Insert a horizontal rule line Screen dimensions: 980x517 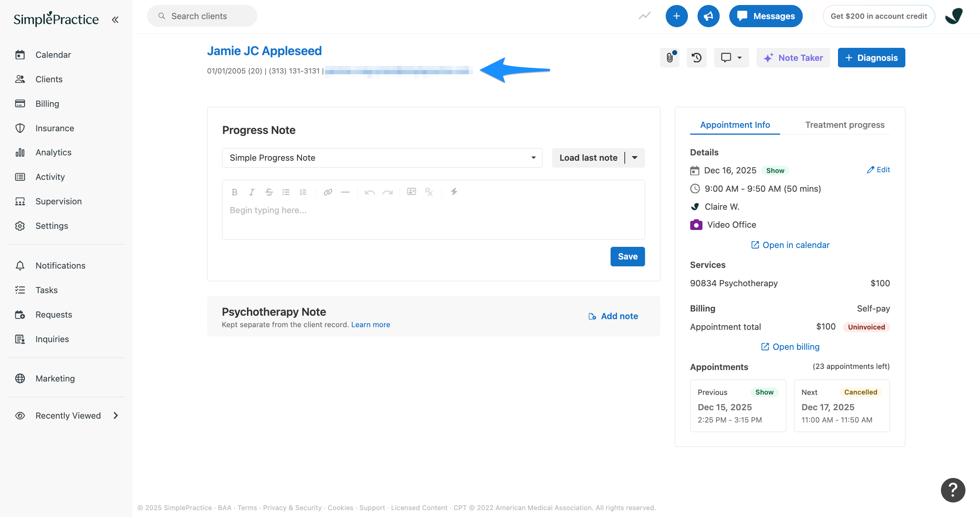tap(345, 192)
